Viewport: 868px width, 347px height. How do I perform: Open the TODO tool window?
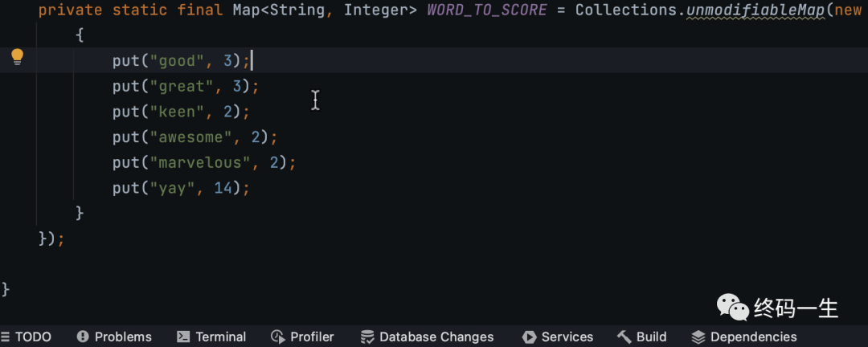click(26, 337)
